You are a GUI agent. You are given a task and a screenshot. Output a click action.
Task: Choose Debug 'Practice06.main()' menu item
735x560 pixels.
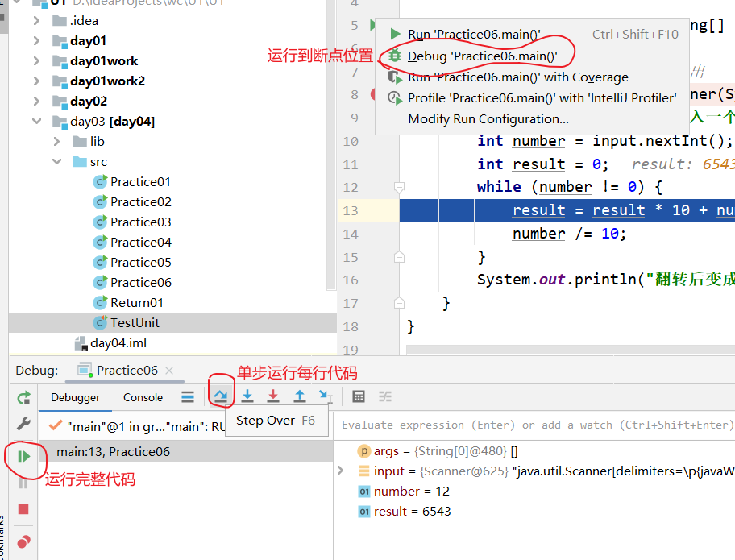pos(533,56)
